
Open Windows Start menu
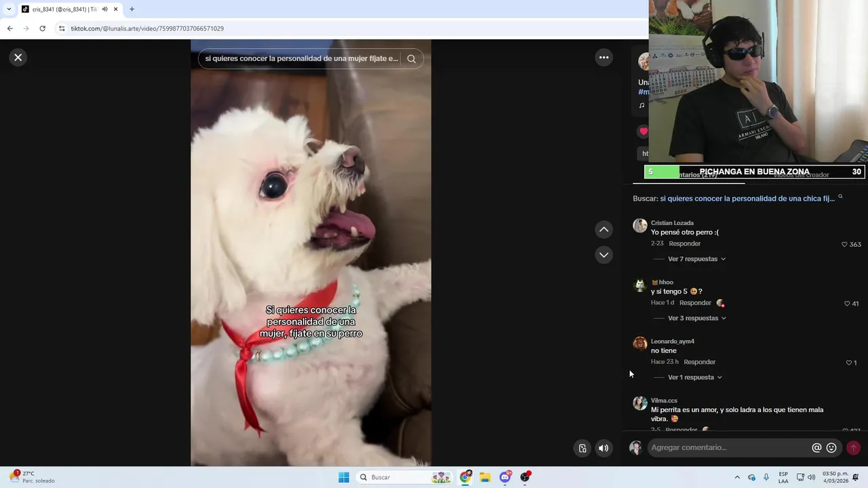[344, 477]
